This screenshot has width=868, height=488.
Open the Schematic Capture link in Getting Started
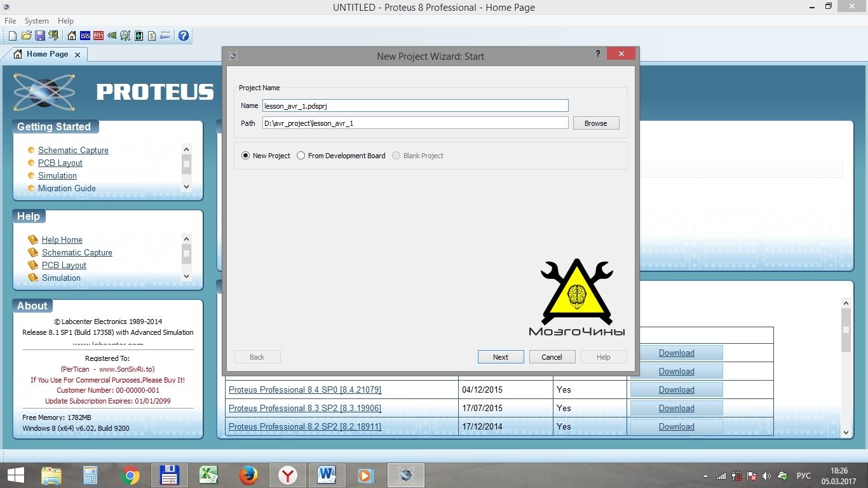click(73, 150)
